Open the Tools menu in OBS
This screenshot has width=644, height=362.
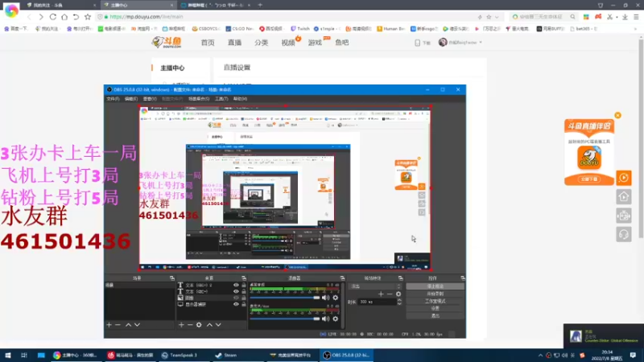click(221, 99)
